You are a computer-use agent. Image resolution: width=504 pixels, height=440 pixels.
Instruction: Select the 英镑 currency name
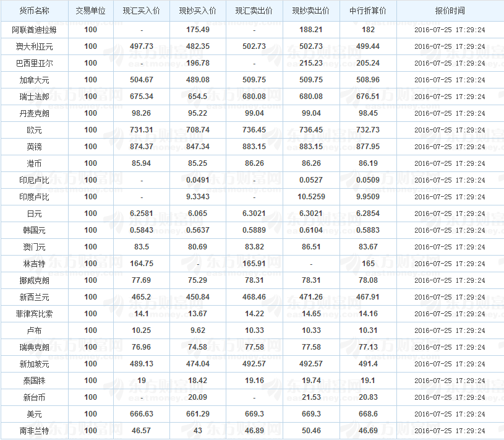pos(35,147)
